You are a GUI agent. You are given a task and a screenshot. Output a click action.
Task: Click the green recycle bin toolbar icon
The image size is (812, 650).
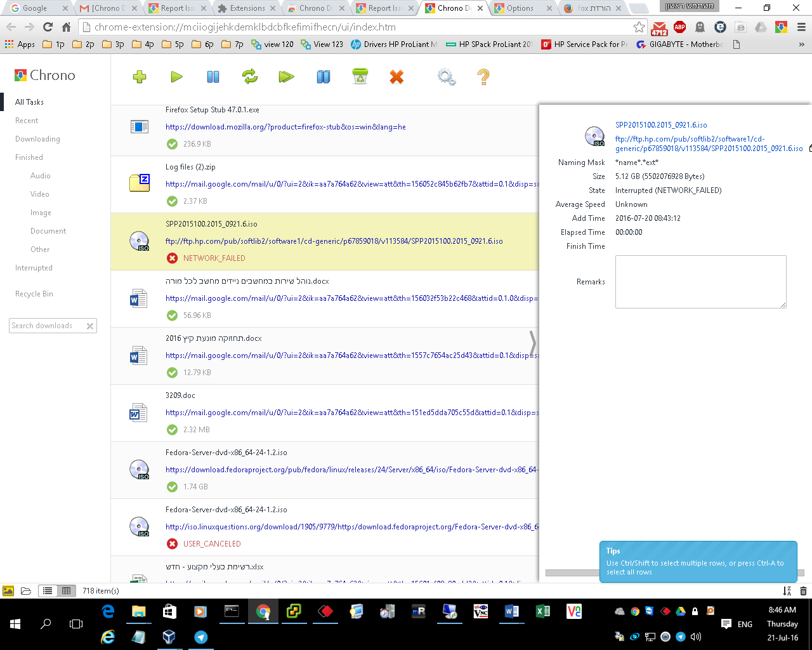coord(360,77)
